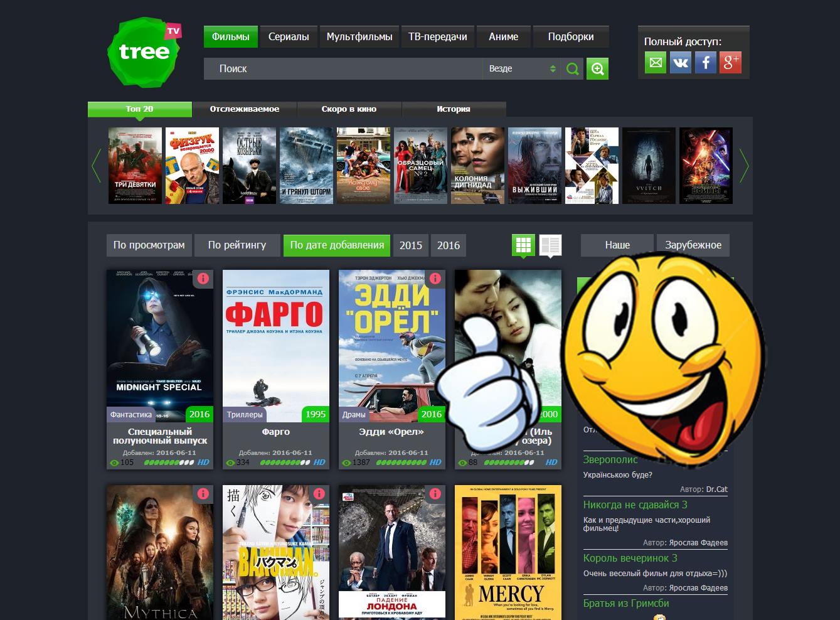Log in via email envelope icon
Screen dimensions: 840x620
point(656,63)
